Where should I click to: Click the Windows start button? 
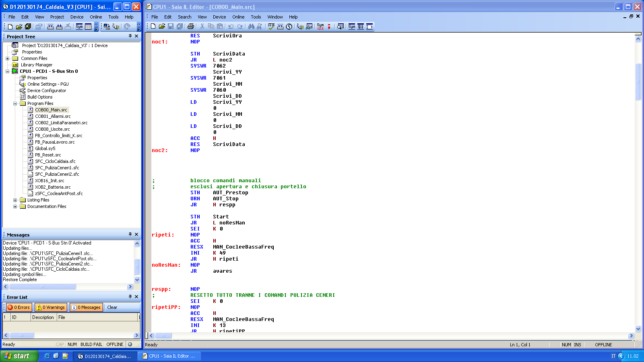pos(18,356)
